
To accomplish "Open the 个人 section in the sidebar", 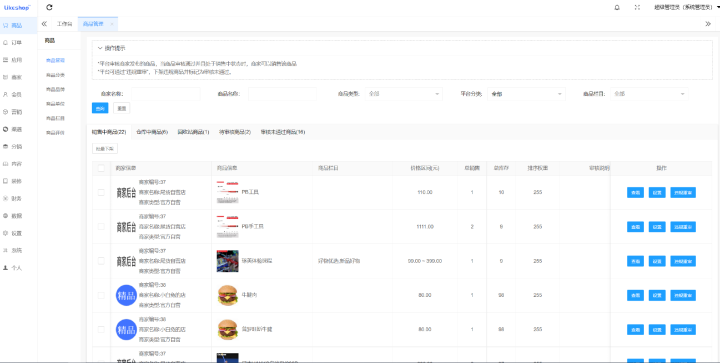I will [18, 268].
